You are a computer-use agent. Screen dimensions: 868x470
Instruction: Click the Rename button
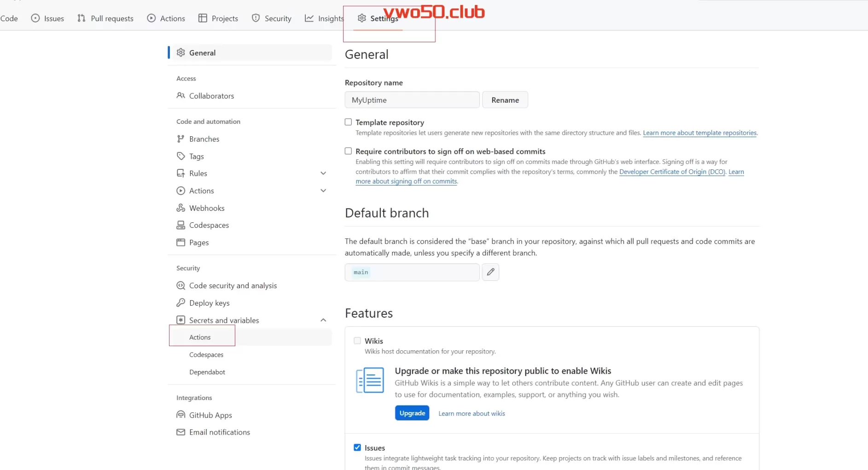pyautogui.click(x=505, y=100)
